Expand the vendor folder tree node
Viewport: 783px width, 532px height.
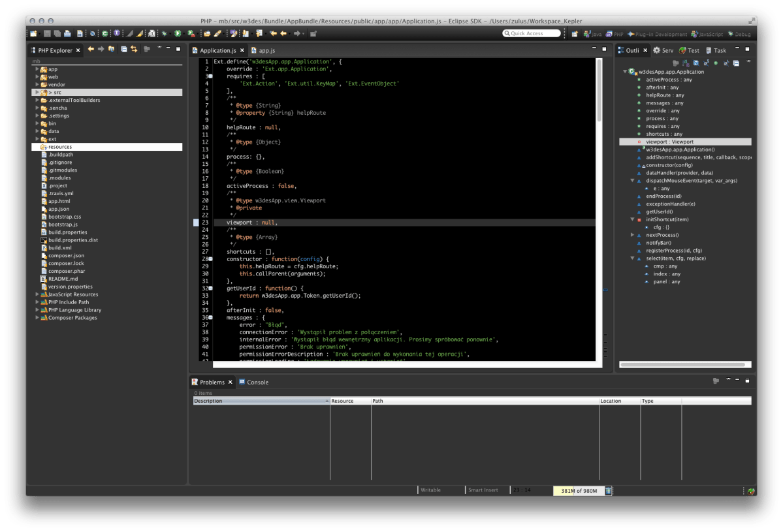pyautogui.click(x=37, y=85)
